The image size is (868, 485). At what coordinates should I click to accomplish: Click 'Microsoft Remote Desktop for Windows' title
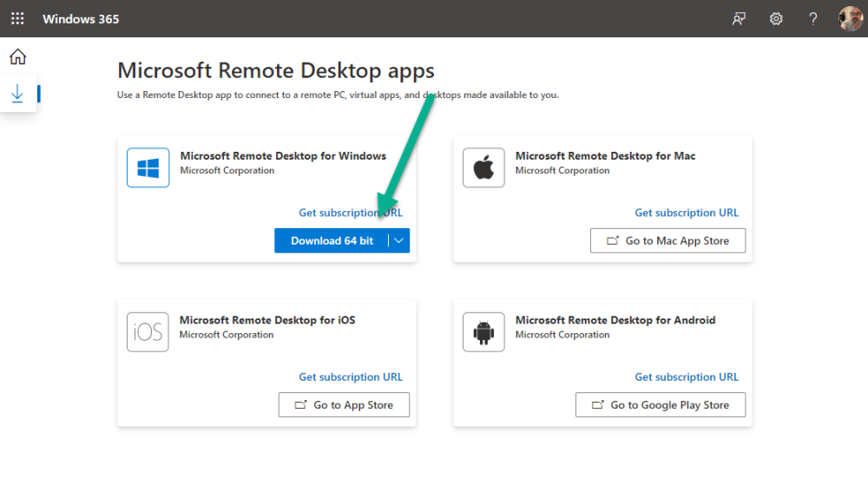click(283, 156)
